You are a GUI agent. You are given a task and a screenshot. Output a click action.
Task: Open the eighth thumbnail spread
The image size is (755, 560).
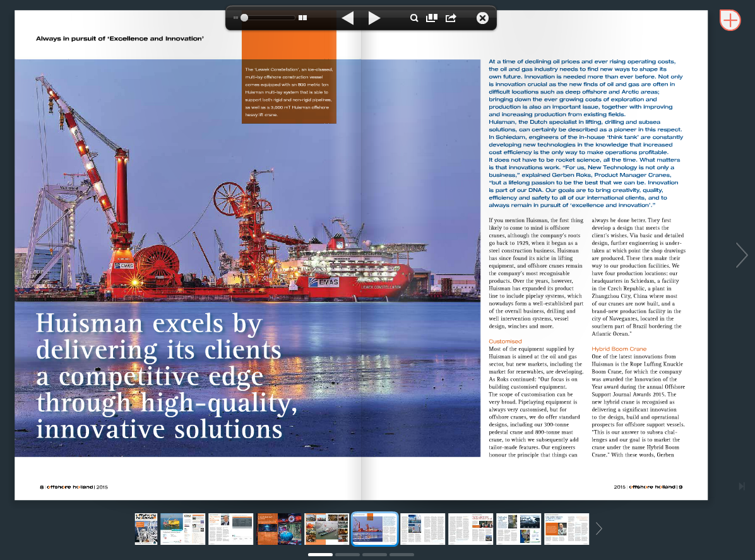coord(470,528)
